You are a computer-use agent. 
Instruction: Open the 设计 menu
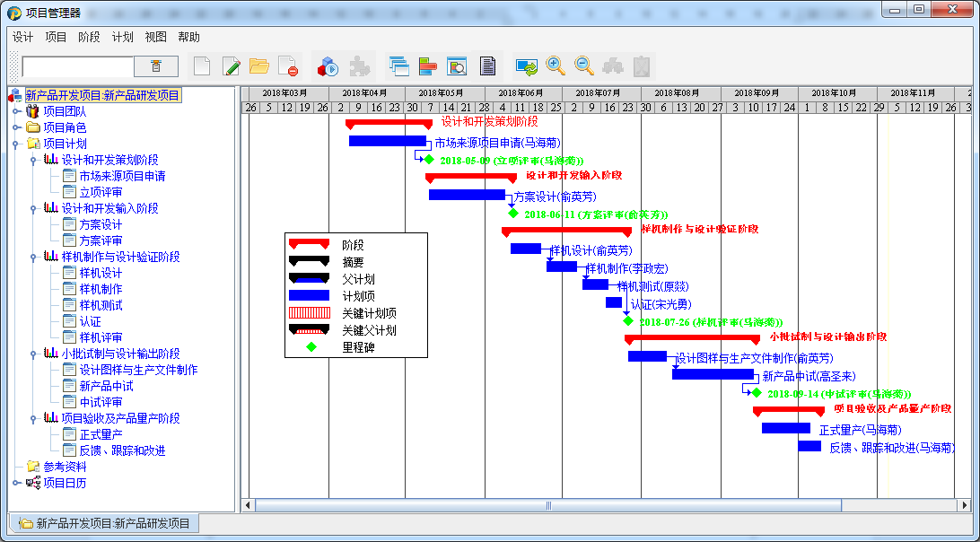coord(23,37)
